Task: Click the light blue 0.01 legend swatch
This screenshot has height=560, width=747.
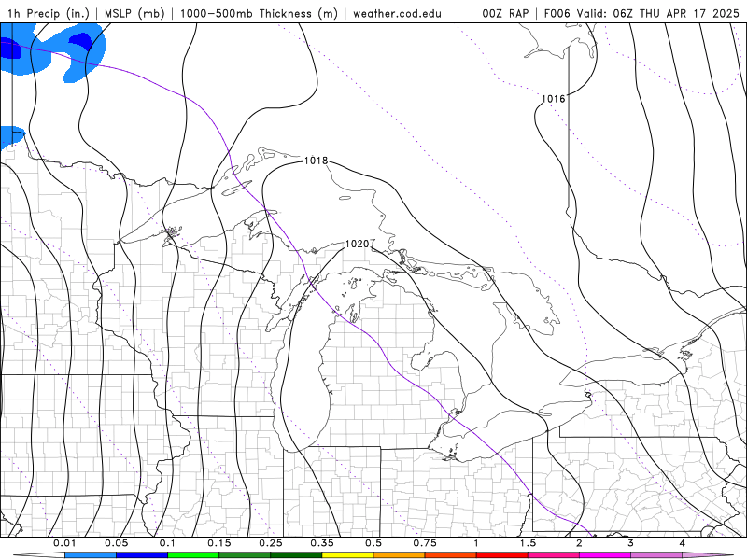Action: tap(91, 555)
